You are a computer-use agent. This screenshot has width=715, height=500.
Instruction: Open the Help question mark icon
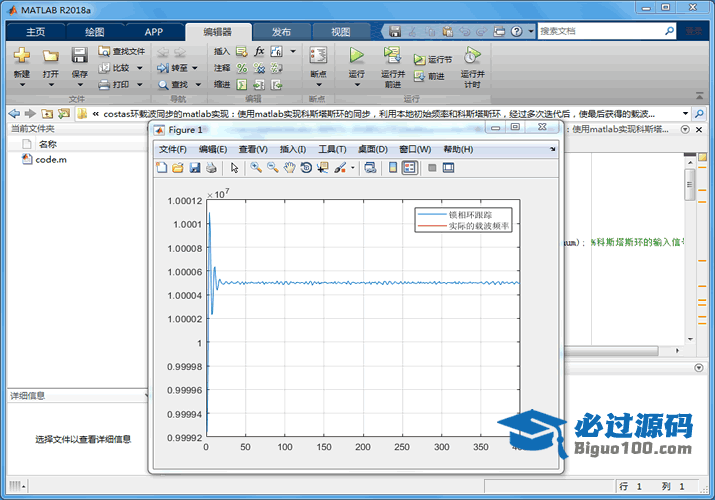pyautogui.click(x=516, y=31)
